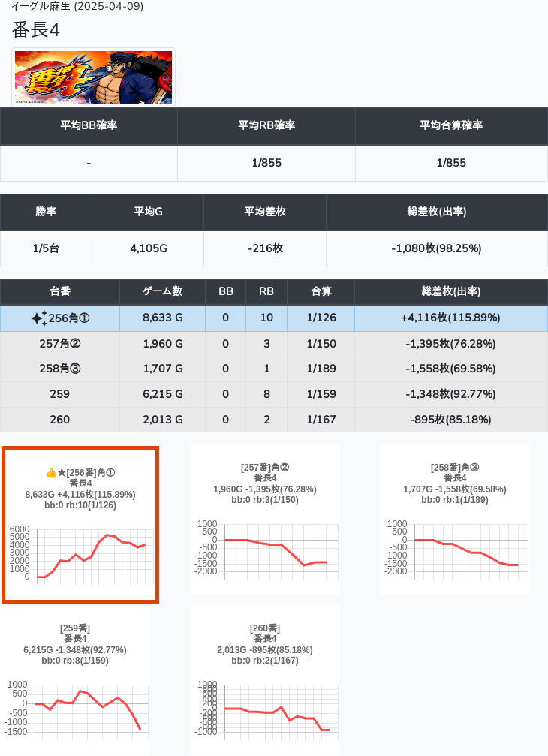Click the 総差枚(出率) header in machine table

[450, 291]
